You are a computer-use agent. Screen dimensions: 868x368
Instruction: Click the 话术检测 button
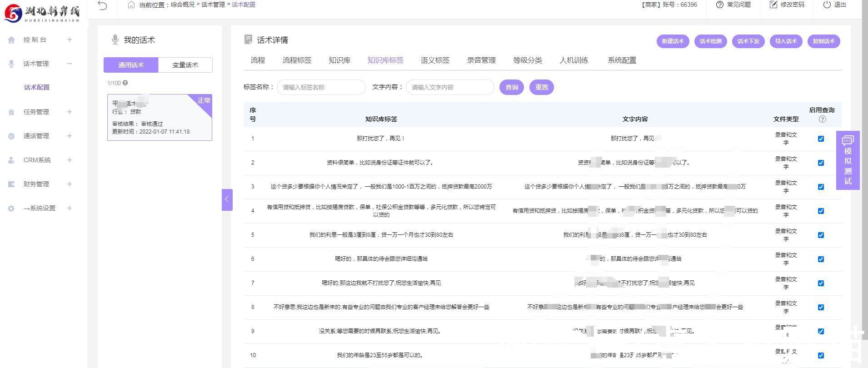pyautogui.click(x=710, y=41)
